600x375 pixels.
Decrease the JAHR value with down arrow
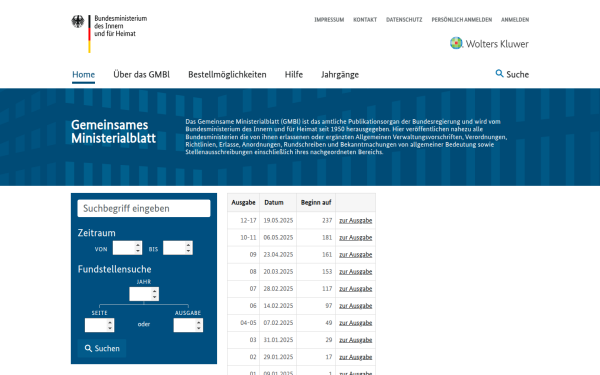coord(155,297)
